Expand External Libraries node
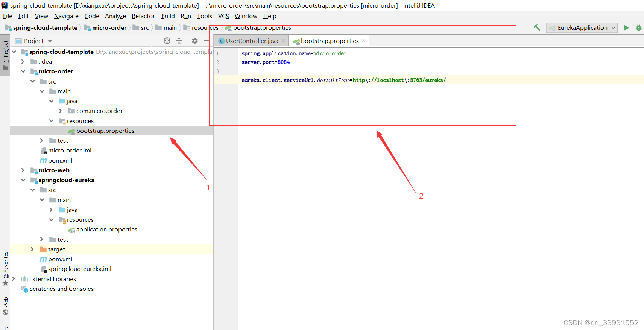Screen dimensions: 644x330 point(14,279)
